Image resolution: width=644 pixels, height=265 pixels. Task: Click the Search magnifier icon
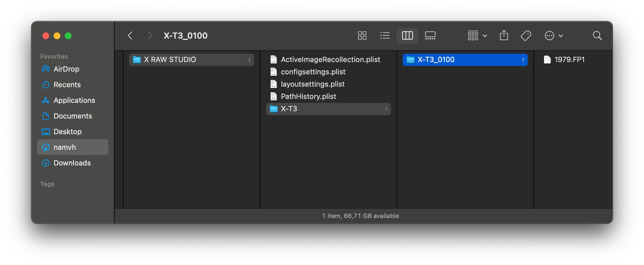coord(597,36)
